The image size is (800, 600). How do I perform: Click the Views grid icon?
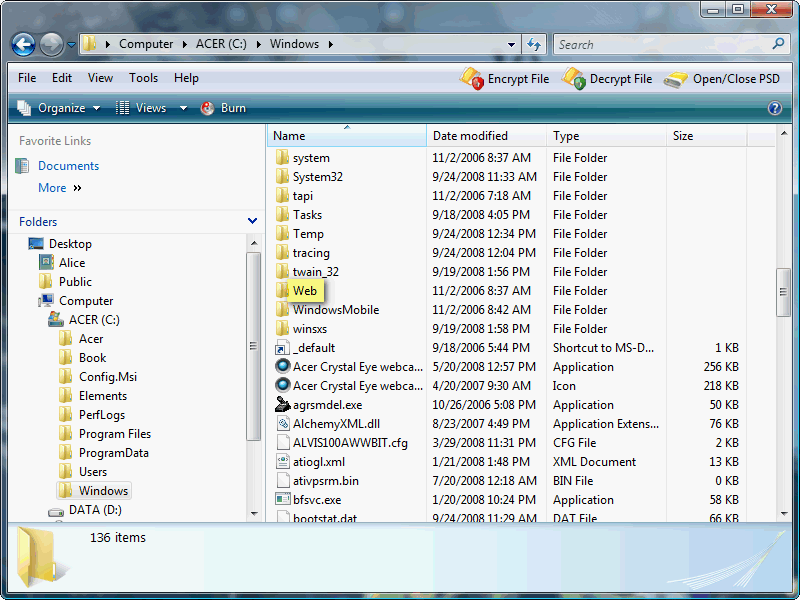122,108
